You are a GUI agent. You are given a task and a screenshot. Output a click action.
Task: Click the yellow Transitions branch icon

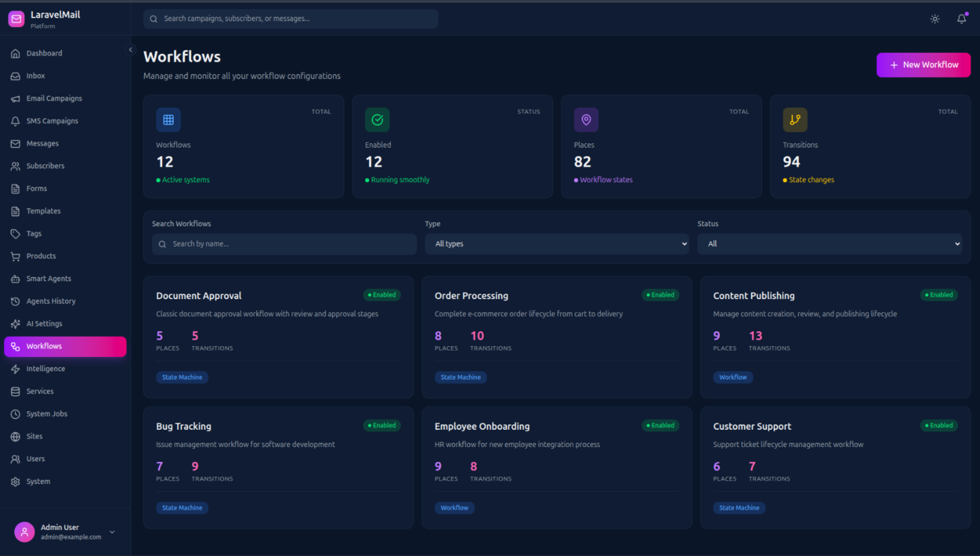click(795, 120)
